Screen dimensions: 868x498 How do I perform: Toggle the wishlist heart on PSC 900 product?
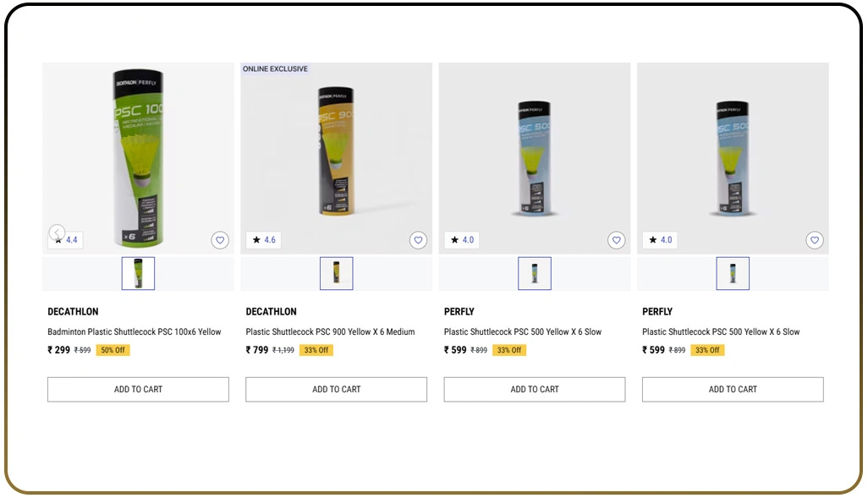point(418,240)
